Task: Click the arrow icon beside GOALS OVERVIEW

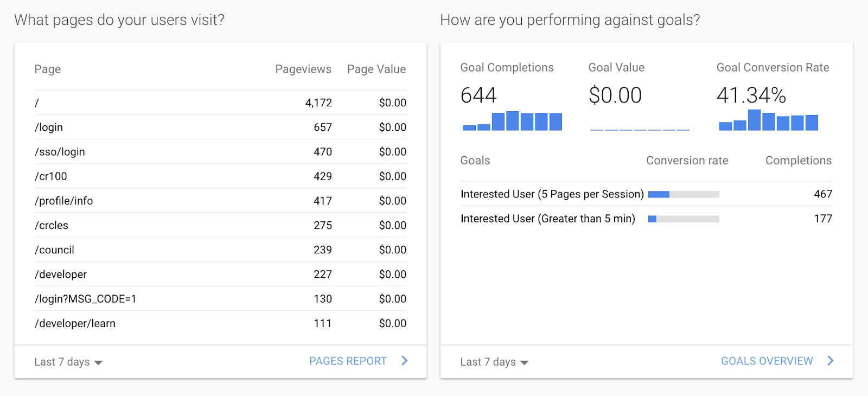Action: (831, 361)
